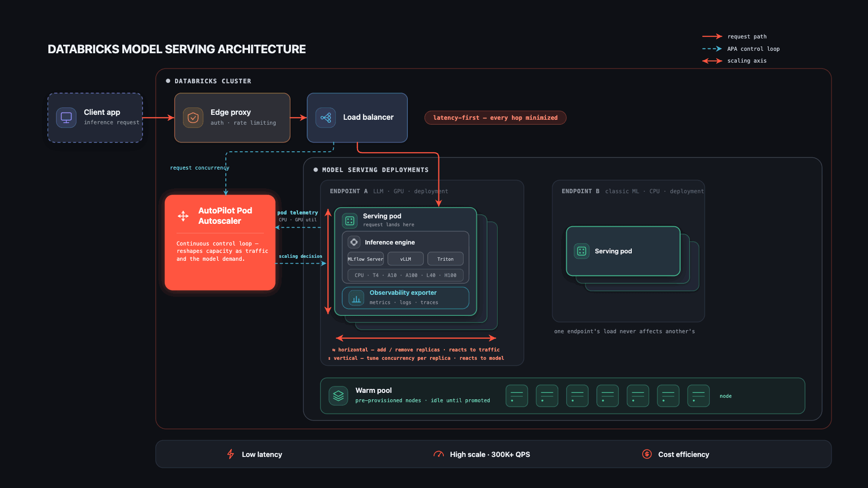Select the "Observability exporter" title
Image resolution: width=868 pixels, height=488 pixels.
pos(403,293)
